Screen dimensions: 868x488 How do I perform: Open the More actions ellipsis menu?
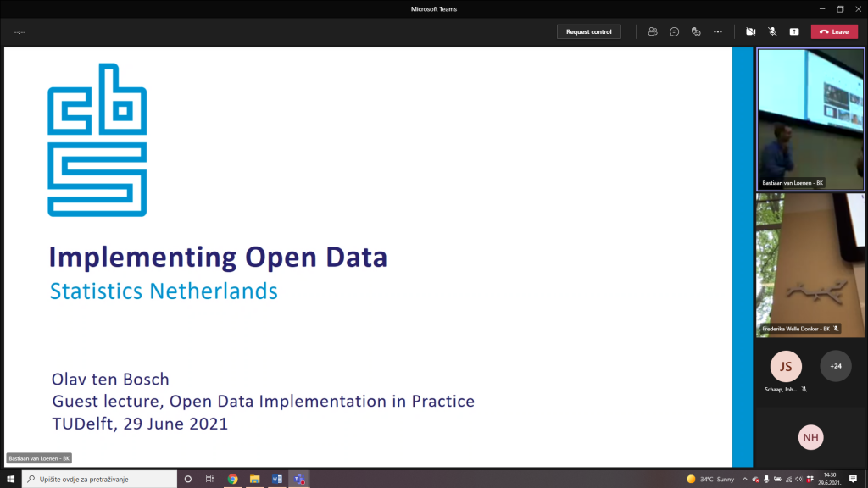pos(718,31)
